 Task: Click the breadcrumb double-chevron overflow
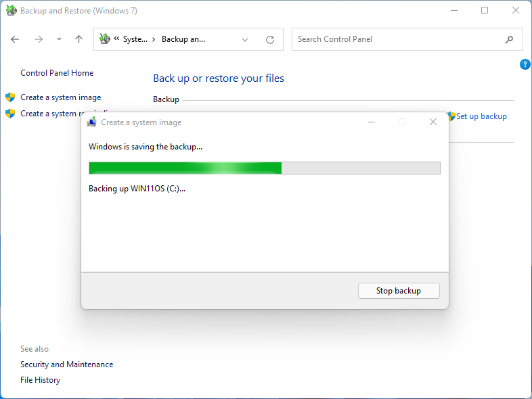(x=116, y=39)
